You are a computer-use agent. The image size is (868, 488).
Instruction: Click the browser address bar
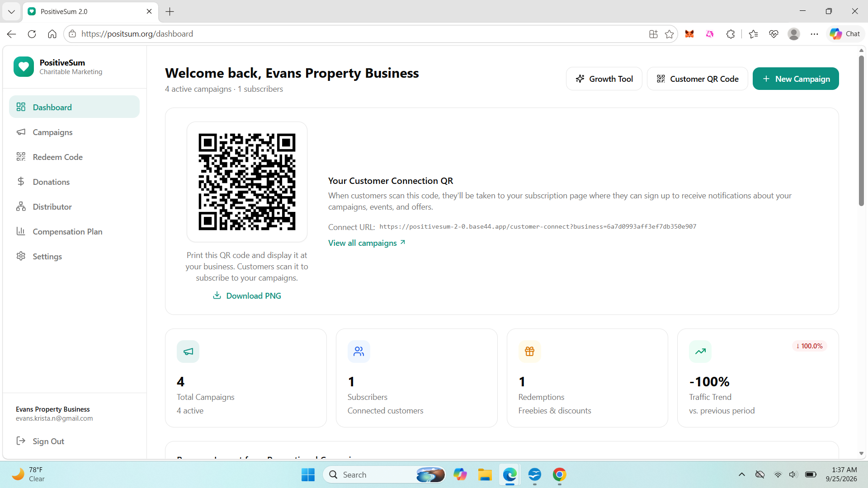coord(362,34)
